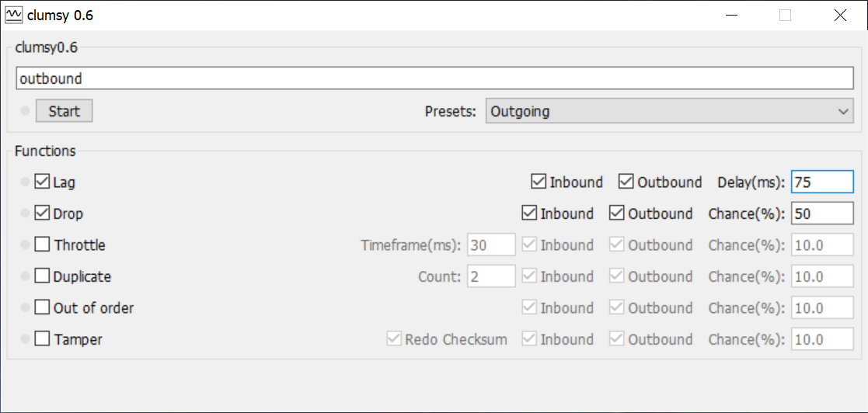Uncheck Inbound for the Drop function
This screenshot has height=413, width=868.
tap(529, 213)
